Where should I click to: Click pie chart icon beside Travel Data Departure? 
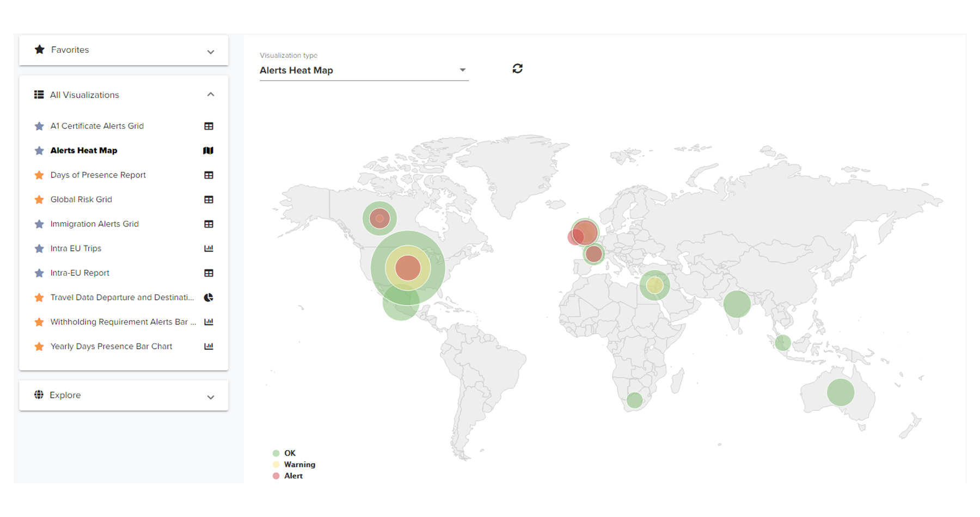209,298
